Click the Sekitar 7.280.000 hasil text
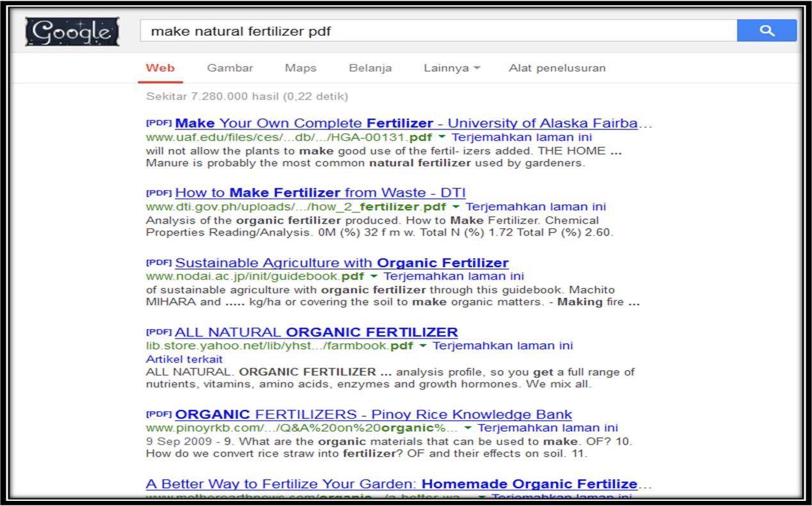Image resolution: width=812 pixels, height=506 pixels. (247, 97)
